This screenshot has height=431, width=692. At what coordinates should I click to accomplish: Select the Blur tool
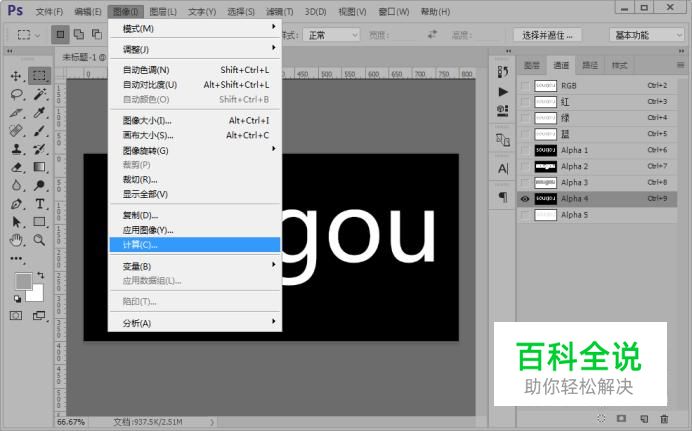[16, 185]
